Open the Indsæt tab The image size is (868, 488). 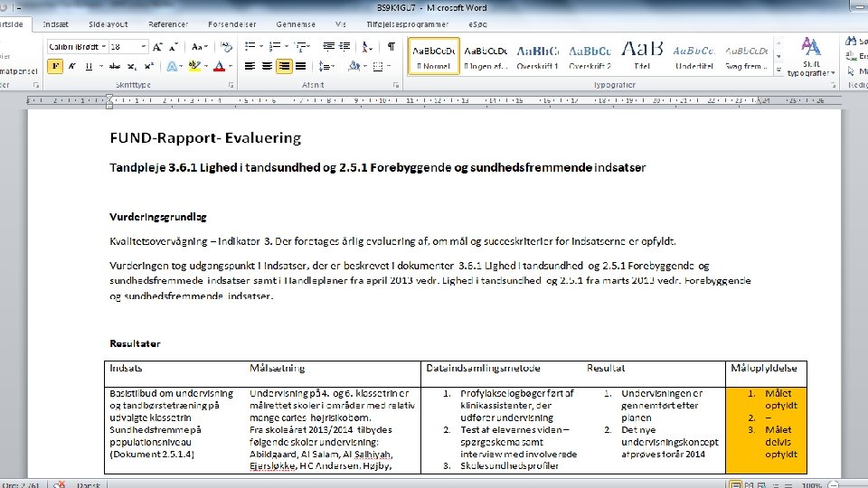pos(55,24)
